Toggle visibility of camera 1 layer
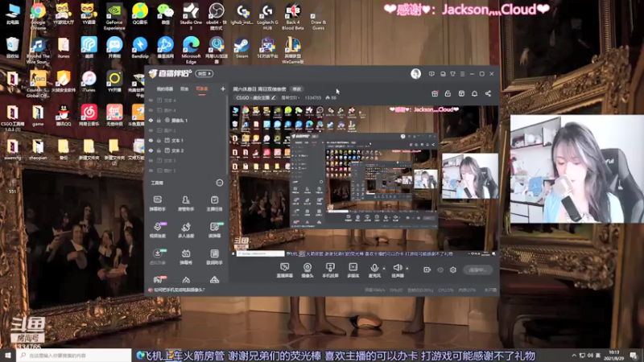This screenshot has width=644, height=362. (x=151, y=120)
